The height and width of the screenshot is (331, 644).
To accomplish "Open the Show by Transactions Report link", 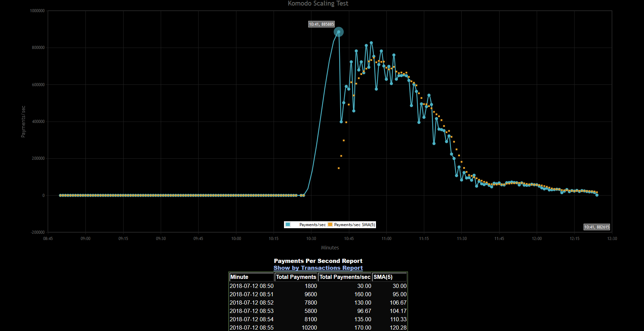I will (x=318, y=268).
